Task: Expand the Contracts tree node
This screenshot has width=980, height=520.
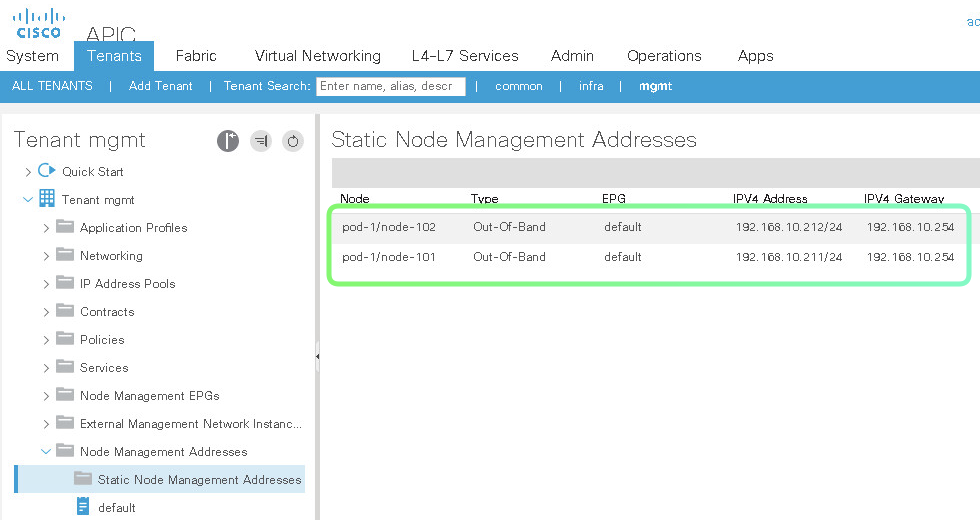Action: (x=46, y=312)
